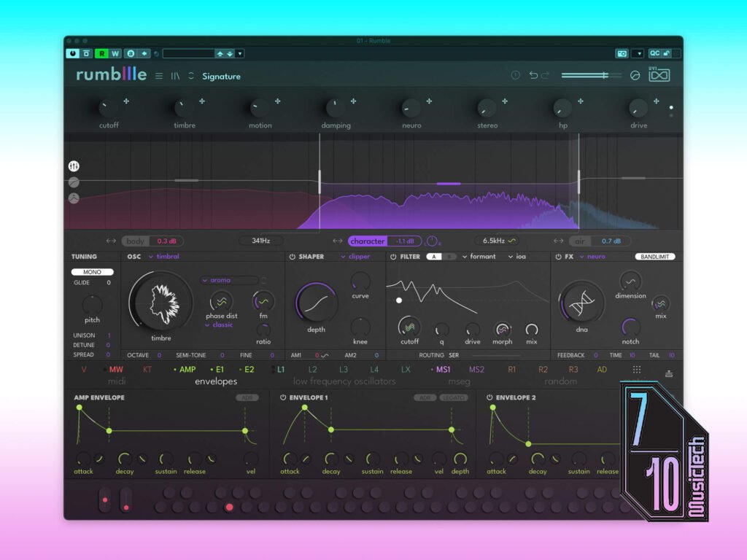Undo the last change with undo arrow
The image size is (747, 560).
(533, 75)
